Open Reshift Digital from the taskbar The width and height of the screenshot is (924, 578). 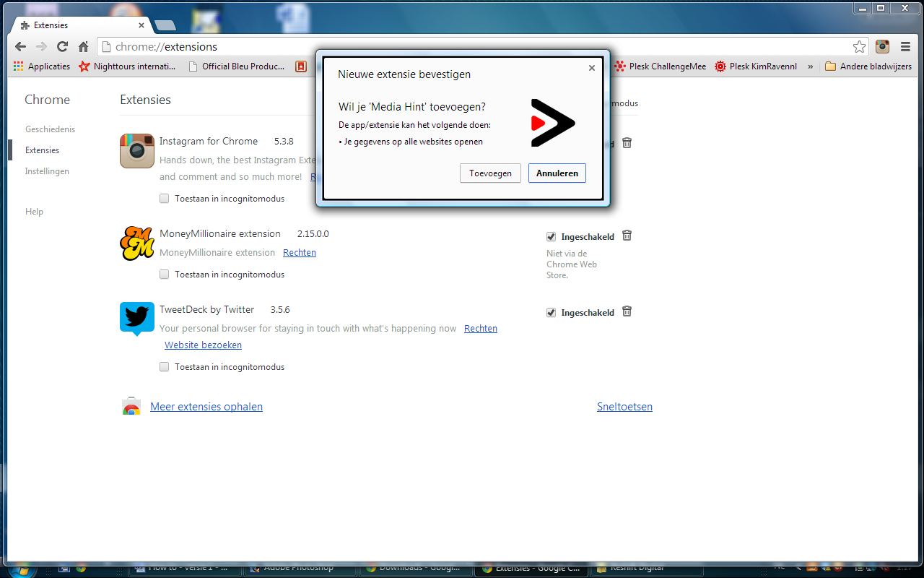(x=646, y=569)
